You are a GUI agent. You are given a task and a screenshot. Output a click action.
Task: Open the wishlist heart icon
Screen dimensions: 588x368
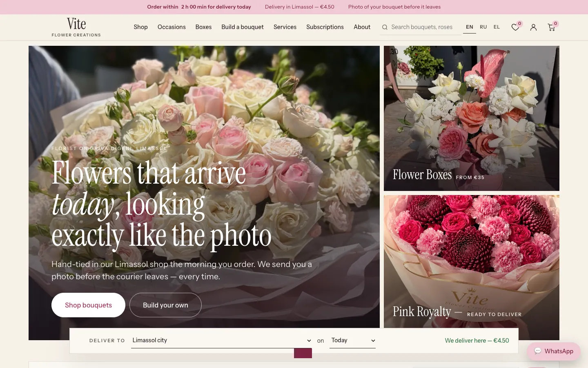(515, 27)
